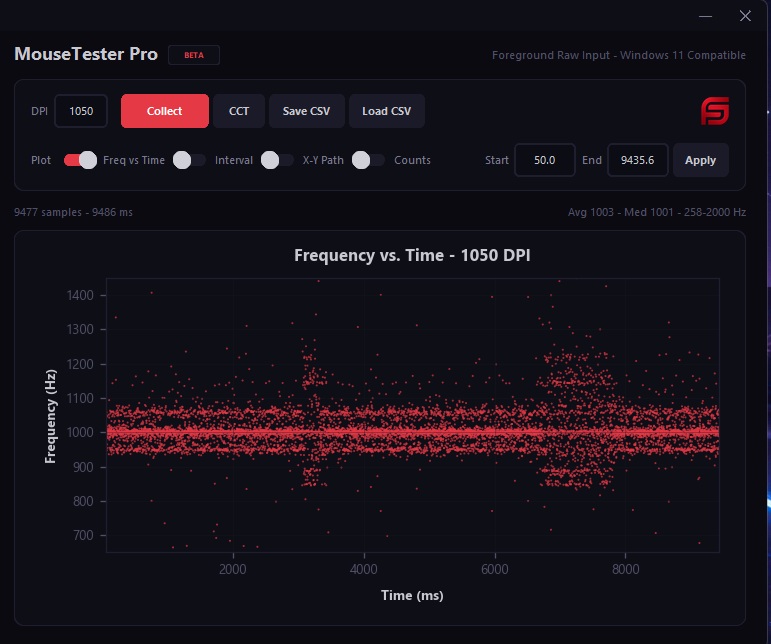Viewport: 771px width, 644px height.
Task: Minimize the MouseTester Pro window
Action: [705, 16]
